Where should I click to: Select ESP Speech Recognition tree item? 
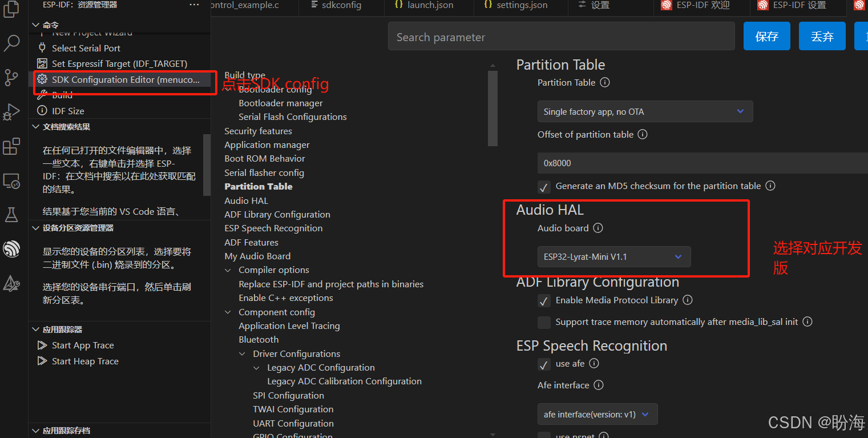tap(273, 228)
